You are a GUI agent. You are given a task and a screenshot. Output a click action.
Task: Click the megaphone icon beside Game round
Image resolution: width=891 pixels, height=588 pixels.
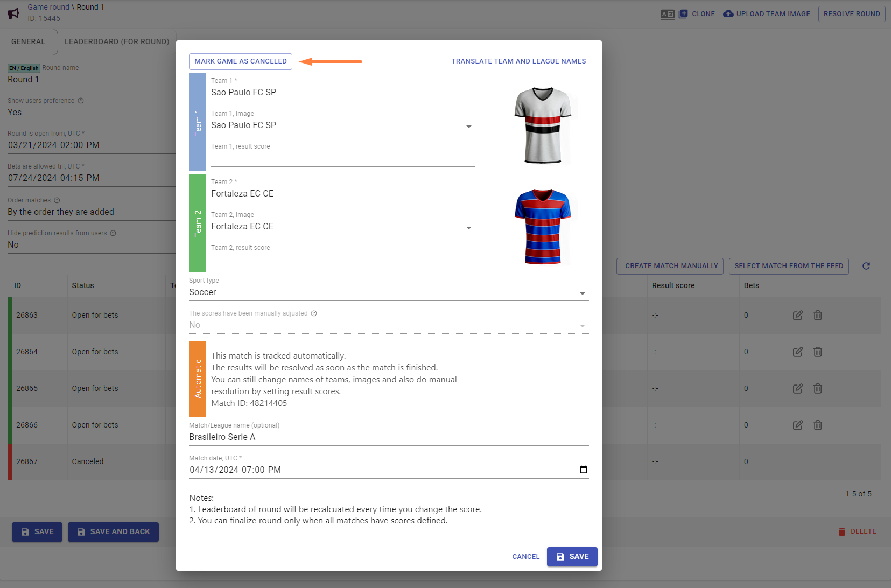tap(13, 13)
